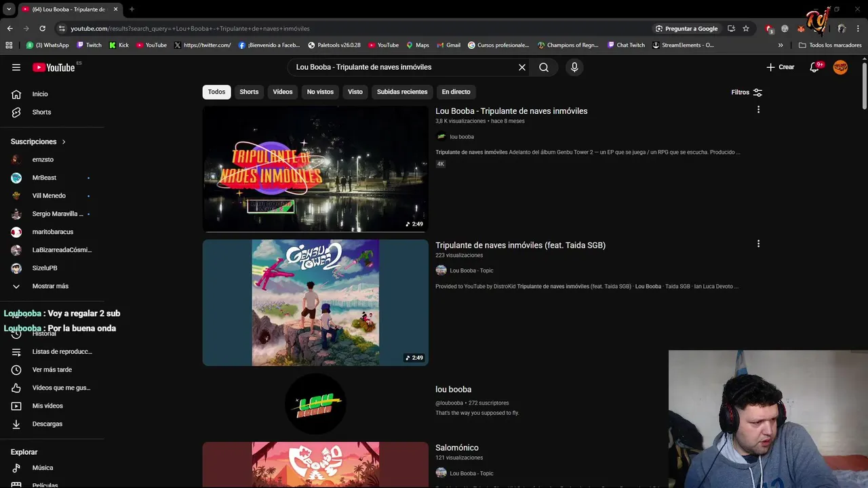
Task: Click the address bar URL
Action: [x=190, y=28]
